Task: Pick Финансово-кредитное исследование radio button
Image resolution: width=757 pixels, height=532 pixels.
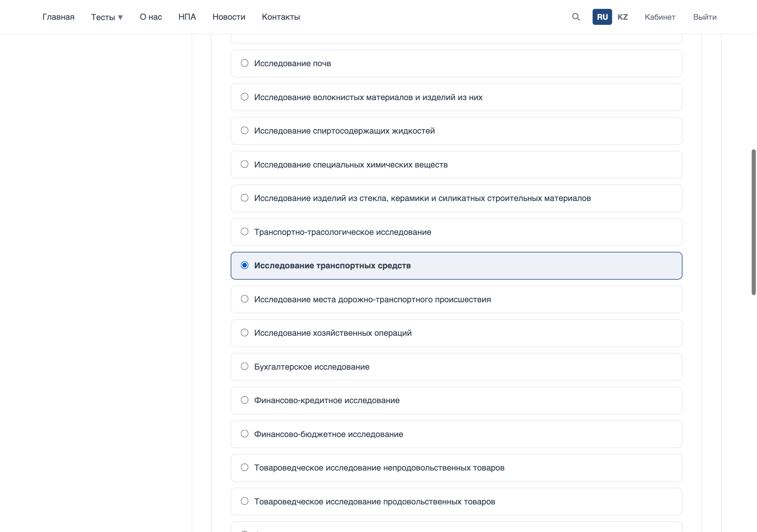Action: (244, 400)
